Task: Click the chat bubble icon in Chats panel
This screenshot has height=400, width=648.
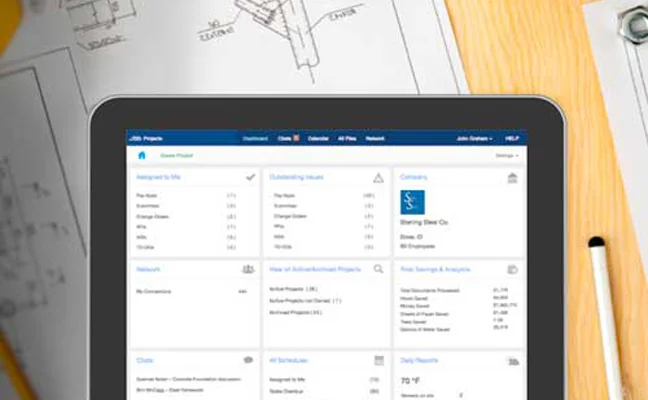Action: coord(248,360)
